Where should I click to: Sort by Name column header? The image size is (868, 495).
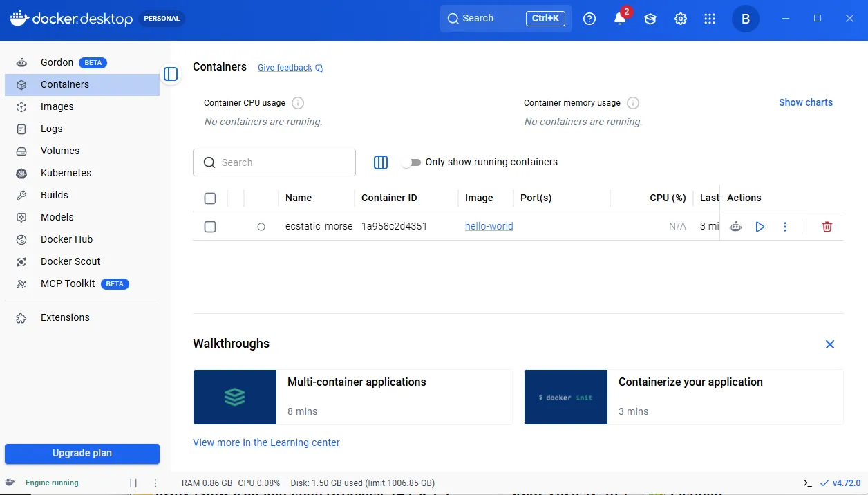click(x=299, y=198)
